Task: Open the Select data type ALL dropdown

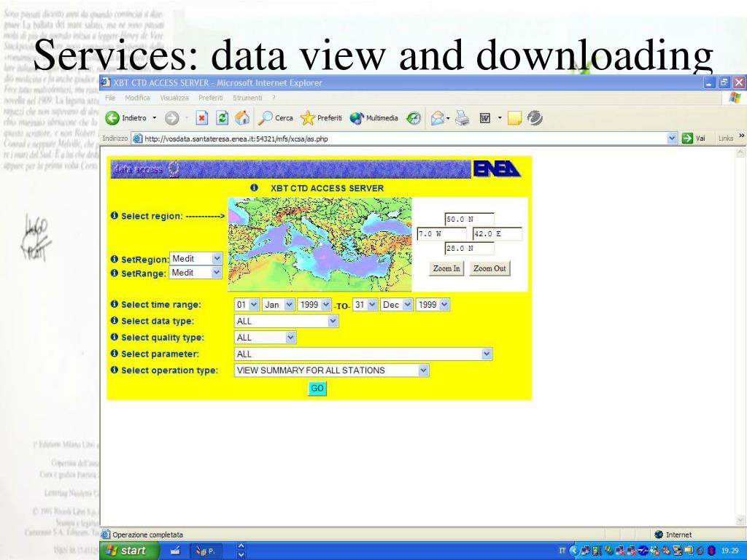Action: point(286,322)
